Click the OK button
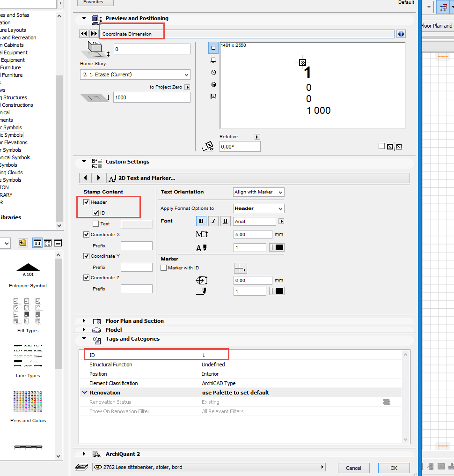The image size is (454, 476). [394, 468]
